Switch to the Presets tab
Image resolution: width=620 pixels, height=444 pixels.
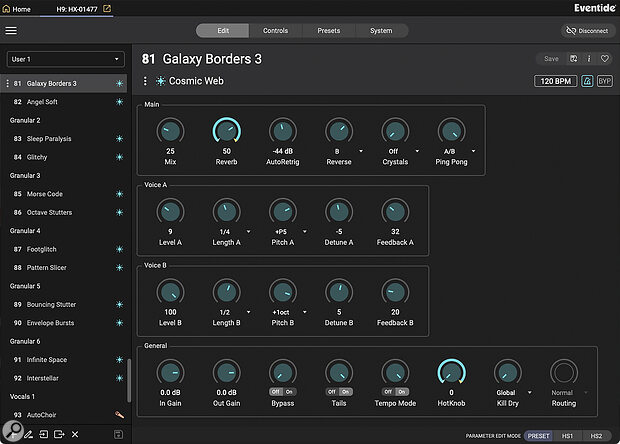pyautogui.click(x=329, y=30)
